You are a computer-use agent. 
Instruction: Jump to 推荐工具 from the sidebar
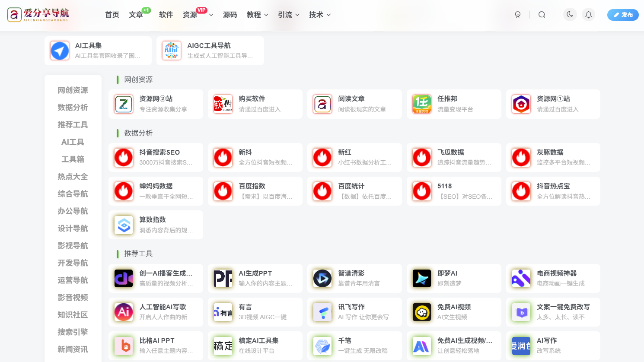click(x=73, y=125)
